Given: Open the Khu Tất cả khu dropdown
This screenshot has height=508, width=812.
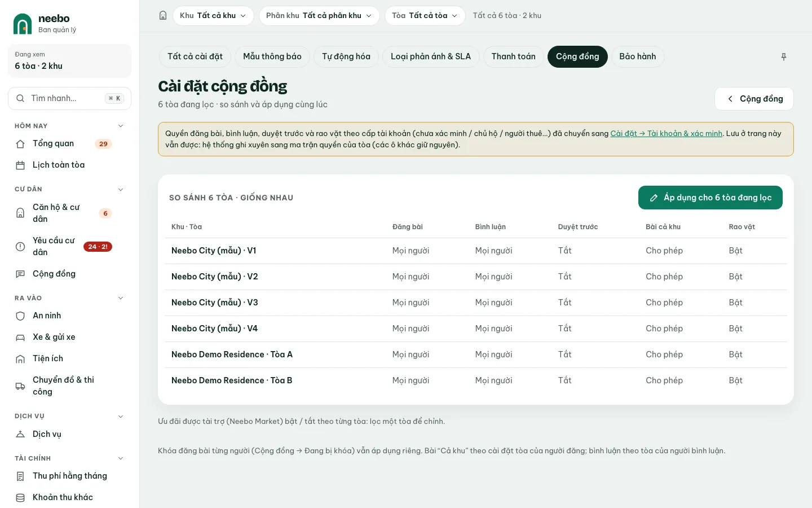Looking at the screenshot, I should point(213,16).
